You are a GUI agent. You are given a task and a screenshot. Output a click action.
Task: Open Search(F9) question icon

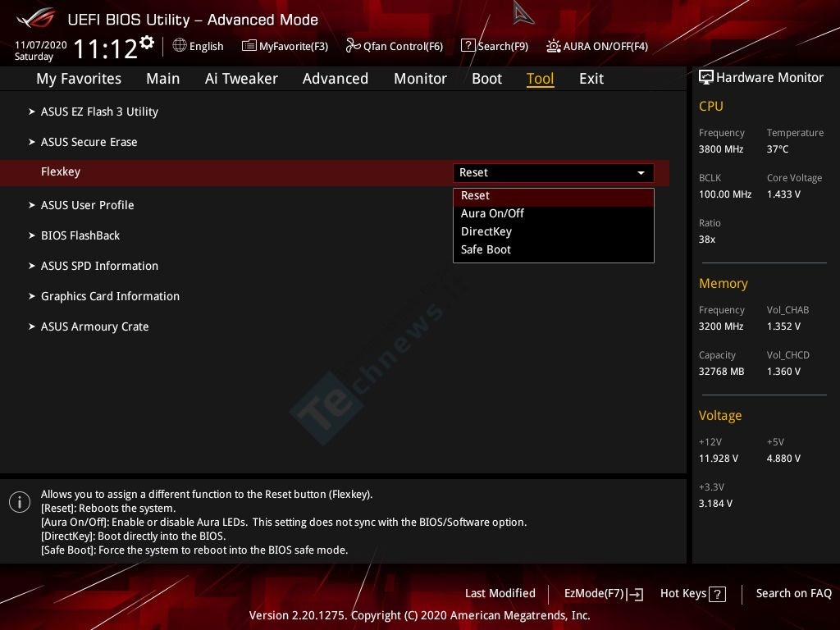click(x=468, y=46)
